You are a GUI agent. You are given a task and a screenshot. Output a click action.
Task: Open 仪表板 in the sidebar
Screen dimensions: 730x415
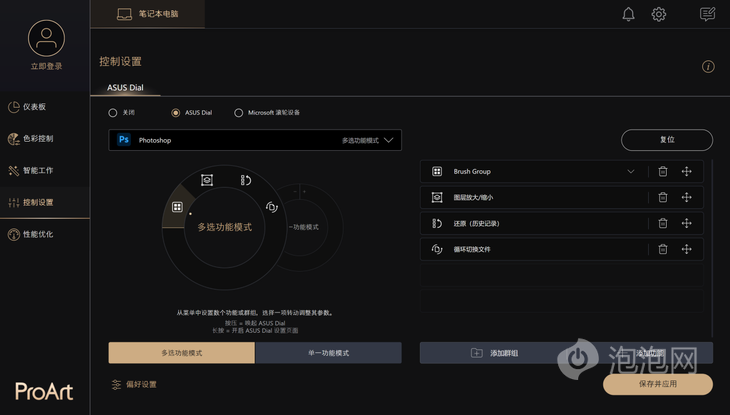(x=45, y=107)
